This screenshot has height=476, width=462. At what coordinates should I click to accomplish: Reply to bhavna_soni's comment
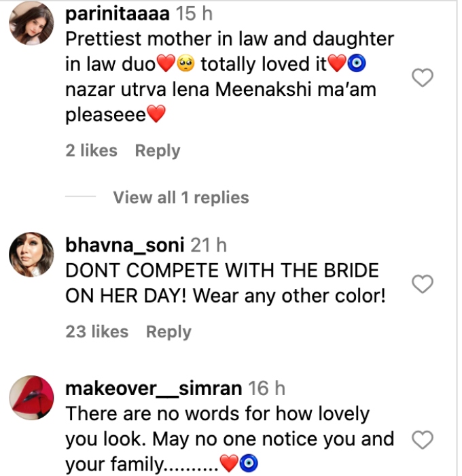(x=168, y=332)
